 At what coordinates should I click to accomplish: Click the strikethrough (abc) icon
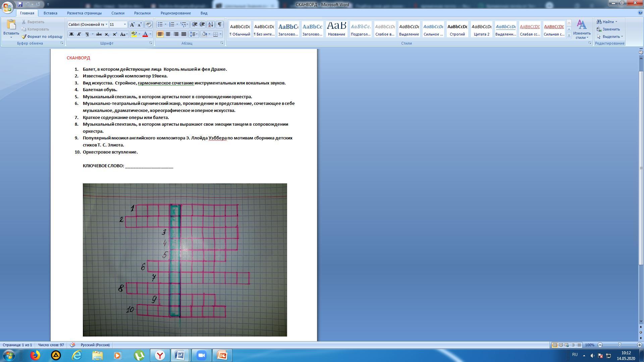[x=99, y=34]
